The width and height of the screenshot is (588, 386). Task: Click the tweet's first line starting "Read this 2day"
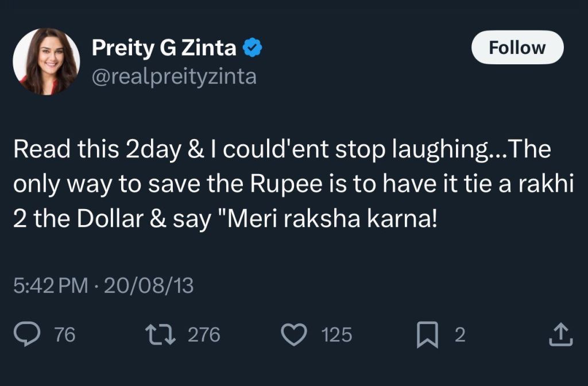click(281, 150)
